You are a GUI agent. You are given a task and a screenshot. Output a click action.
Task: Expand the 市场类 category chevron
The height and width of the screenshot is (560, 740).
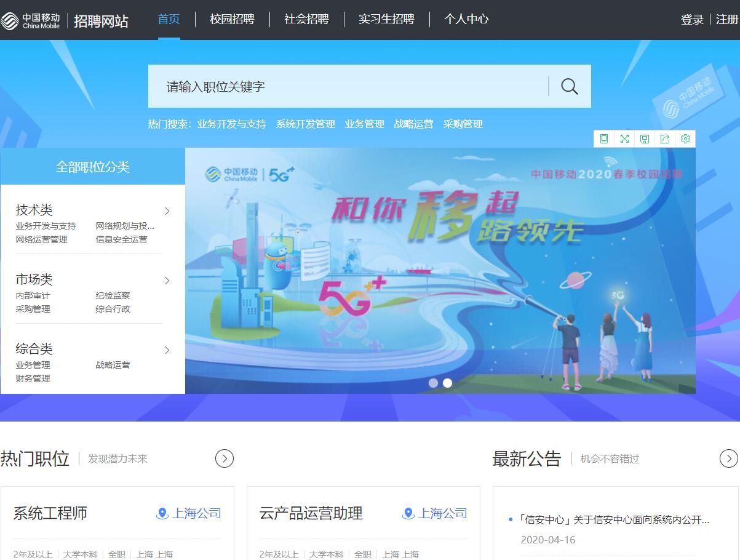click(167, 281)
